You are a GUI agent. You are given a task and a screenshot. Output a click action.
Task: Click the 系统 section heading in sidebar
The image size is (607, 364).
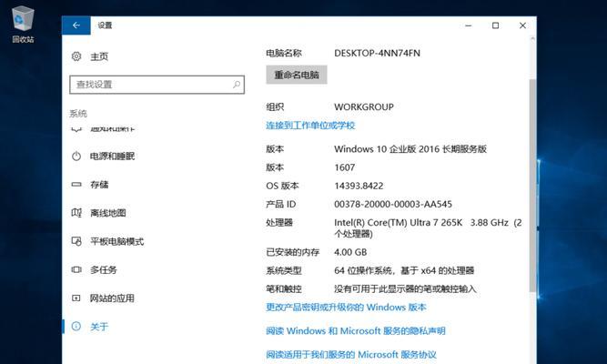pos(78,114)
